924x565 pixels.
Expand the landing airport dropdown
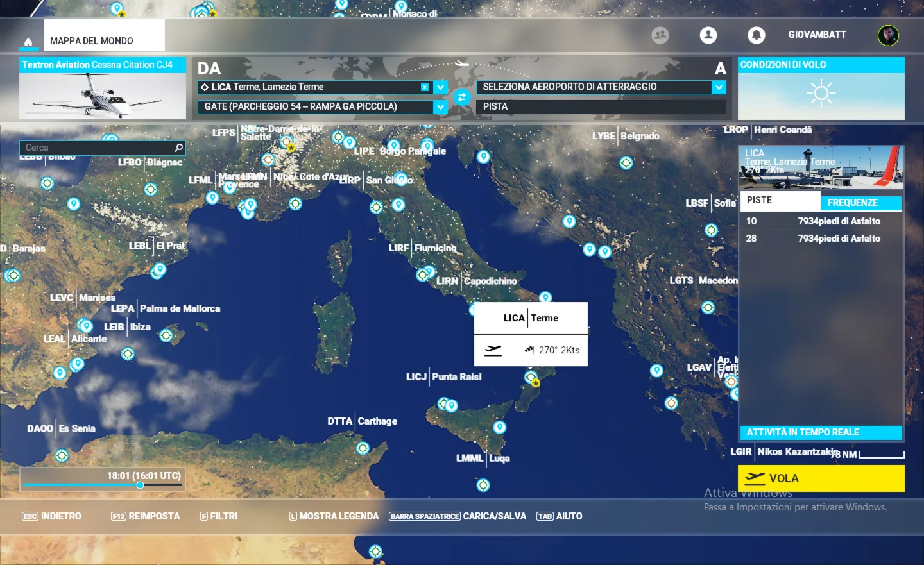click(719, 87)
